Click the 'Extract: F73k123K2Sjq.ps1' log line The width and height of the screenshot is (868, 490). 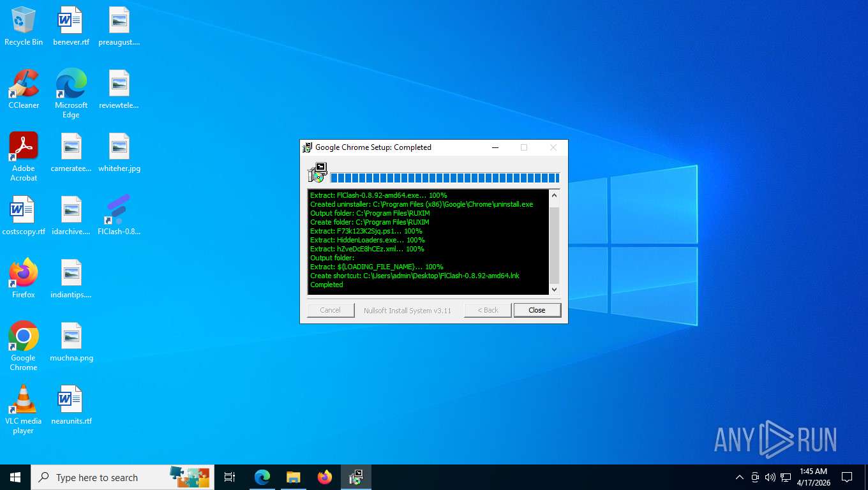pos(366,231)
